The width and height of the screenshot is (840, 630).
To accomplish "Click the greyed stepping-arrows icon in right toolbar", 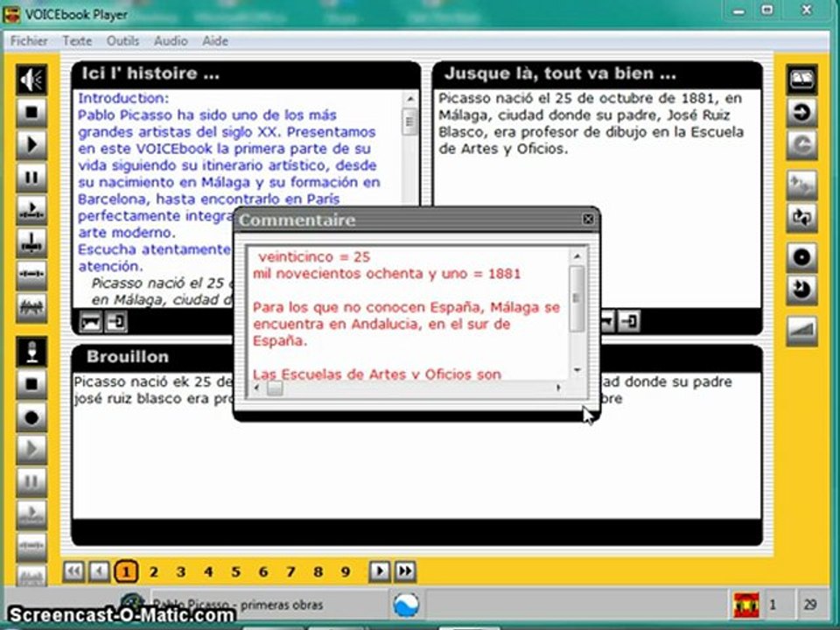I will (802, 185).
